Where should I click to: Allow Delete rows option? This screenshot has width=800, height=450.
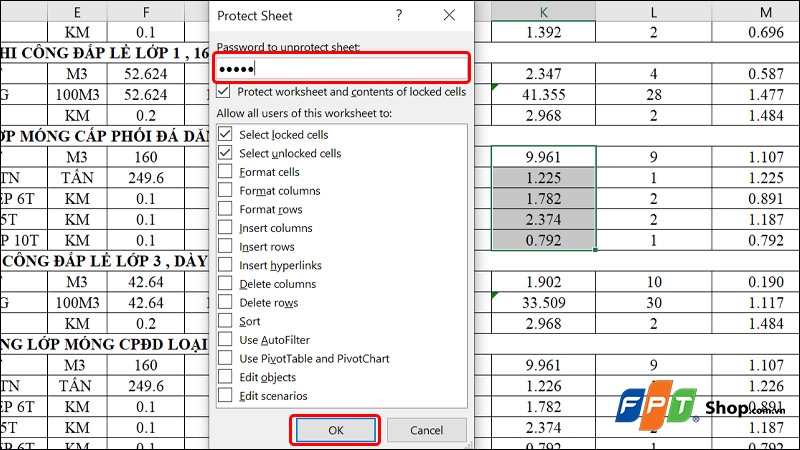pyautogui.click(x=225, y=302)
